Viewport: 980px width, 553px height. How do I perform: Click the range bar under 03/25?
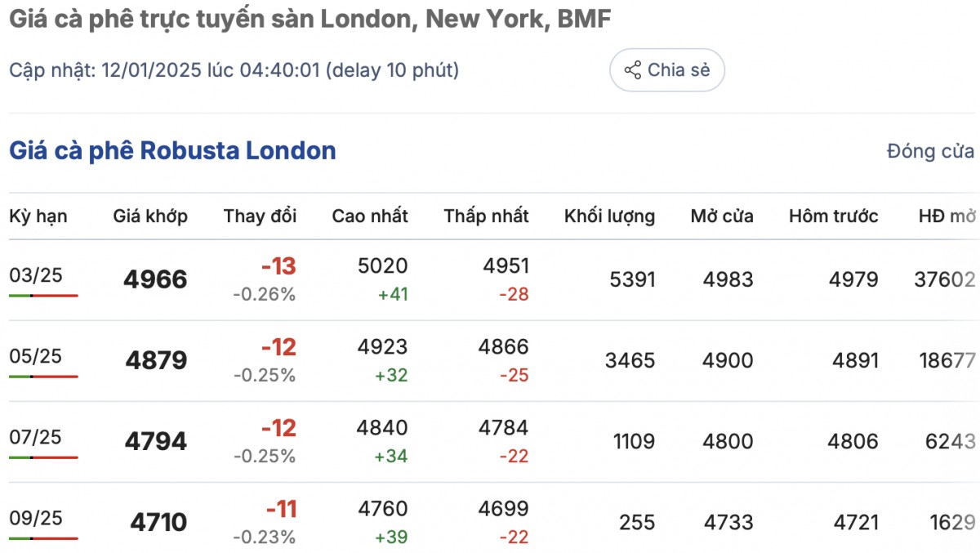[x=43, y=295]
